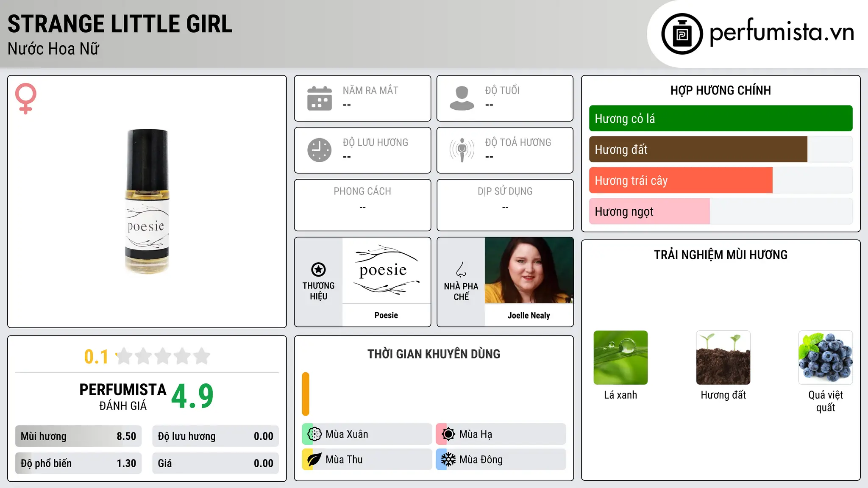Click the Joelle Nealy perfumer name

coord(529,316)
